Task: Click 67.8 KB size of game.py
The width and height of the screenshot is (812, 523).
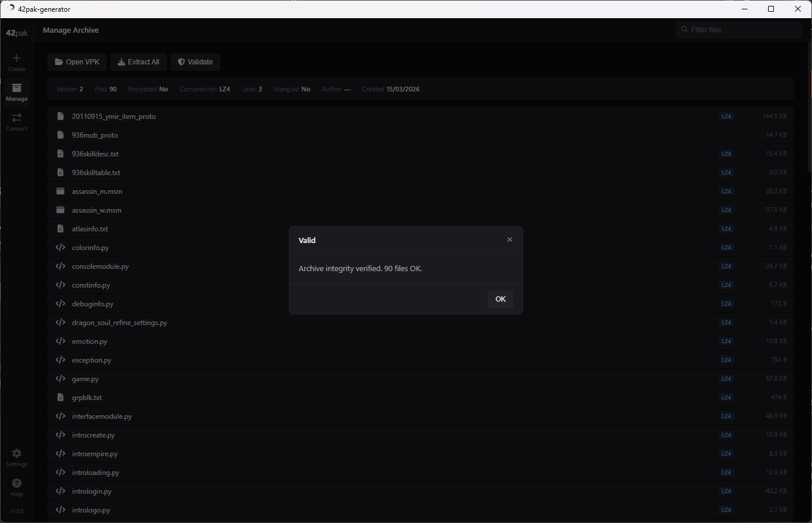Action: [776, 379]
